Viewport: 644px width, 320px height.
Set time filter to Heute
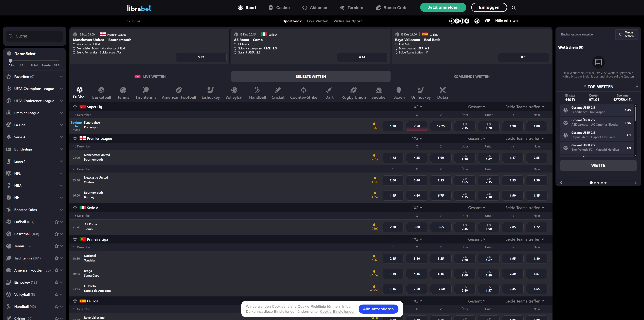coord(46,65)
